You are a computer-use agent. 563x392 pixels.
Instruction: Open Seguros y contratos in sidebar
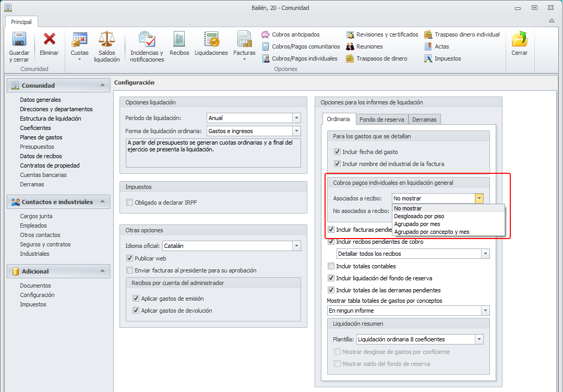click(x=45, y=244)
